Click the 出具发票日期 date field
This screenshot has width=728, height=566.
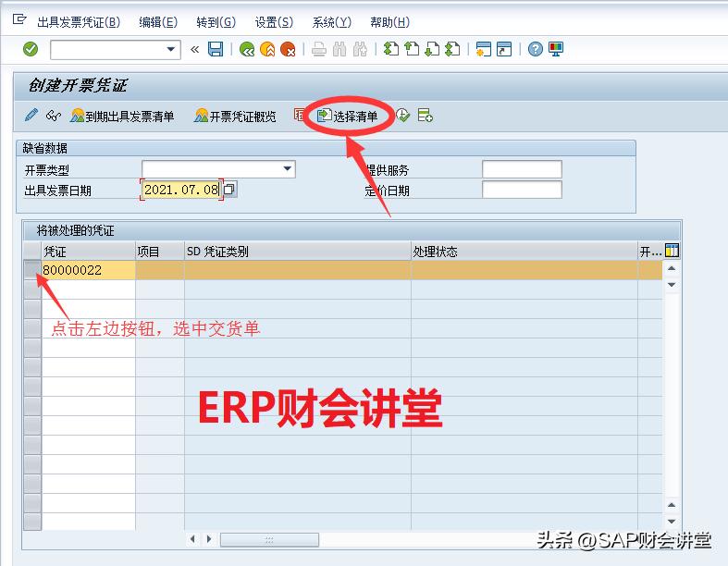[181, 190]
